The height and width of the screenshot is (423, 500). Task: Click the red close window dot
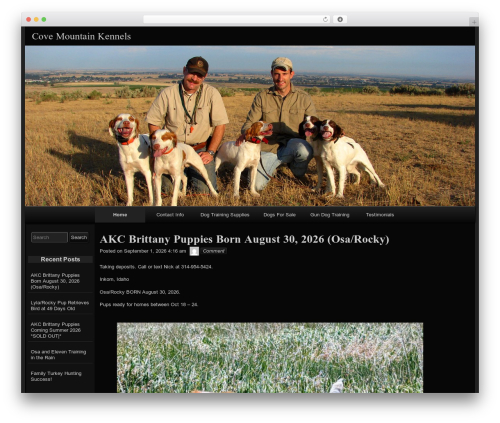29,19
